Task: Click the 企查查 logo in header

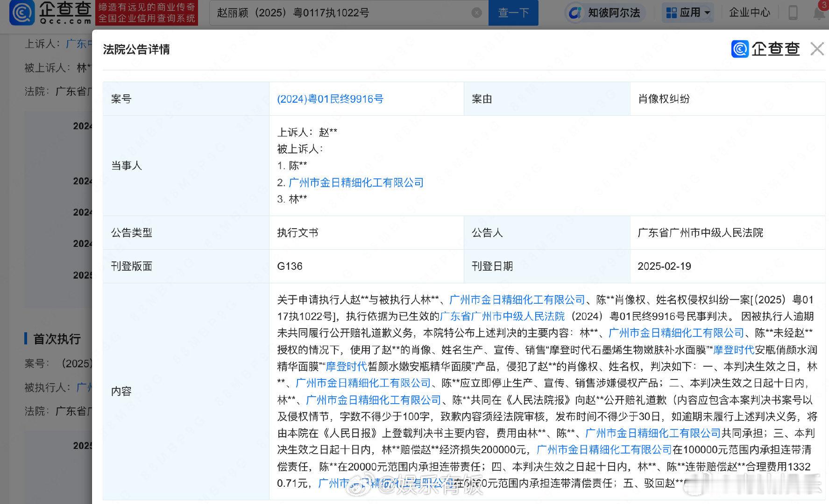Action: click(51, 13)
